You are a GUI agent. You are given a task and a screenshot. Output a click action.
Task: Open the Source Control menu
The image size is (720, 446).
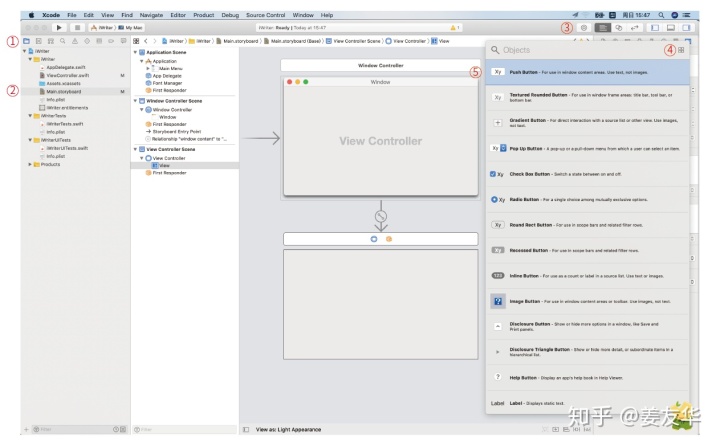click(x=265, y=15)
